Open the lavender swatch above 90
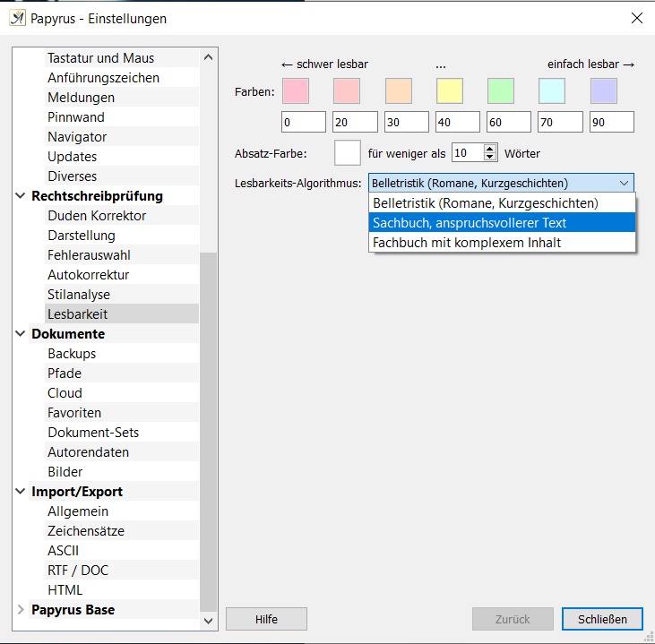Image resolution: width=655 pixels, height=644 pixels. 604,90
